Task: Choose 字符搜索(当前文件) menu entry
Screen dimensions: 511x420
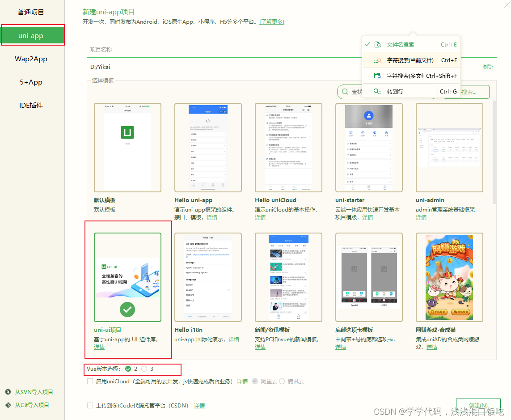Action: click(411, 60)
